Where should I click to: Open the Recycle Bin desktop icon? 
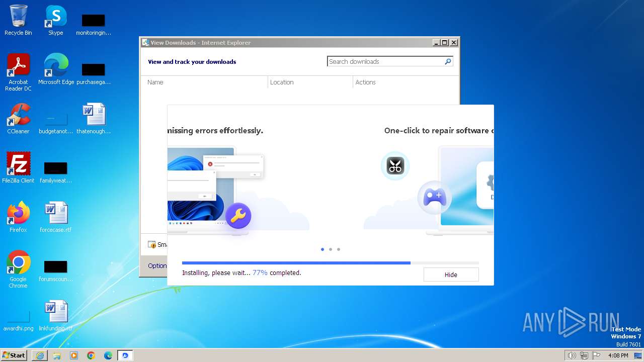click(x=18, y=20)
